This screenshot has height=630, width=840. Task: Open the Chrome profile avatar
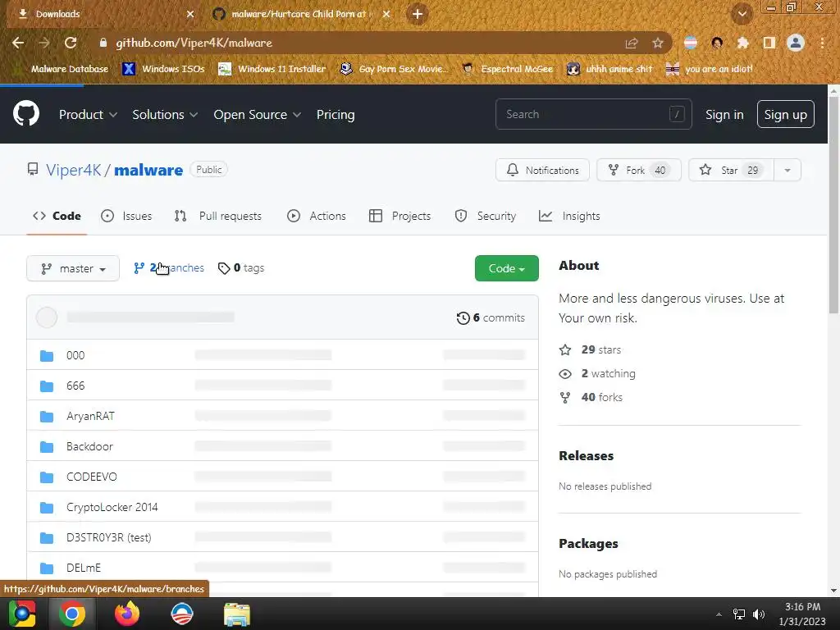796,43
